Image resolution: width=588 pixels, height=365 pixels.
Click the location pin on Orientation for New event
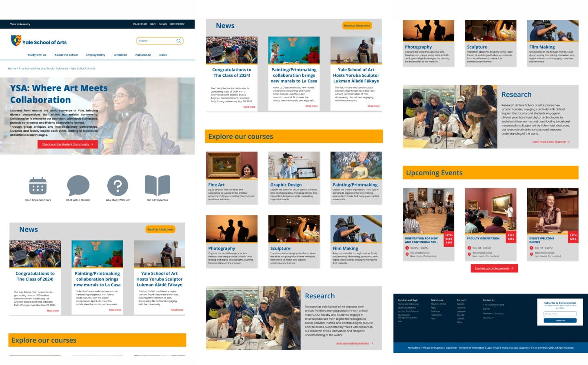tap(407, 254)
